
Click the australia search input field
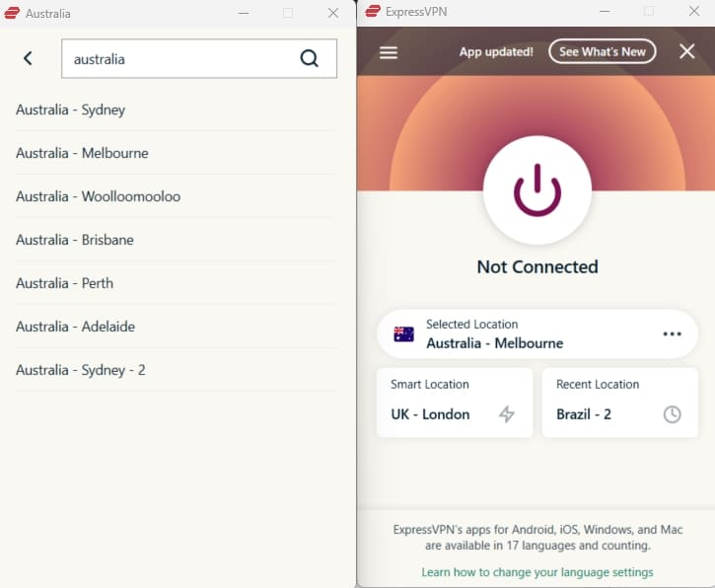(x=178, y=58)
